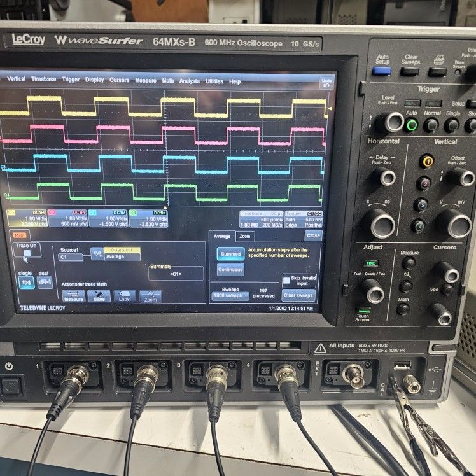Push the Single trigger button

pyautogui.click(x=452, y=125)
